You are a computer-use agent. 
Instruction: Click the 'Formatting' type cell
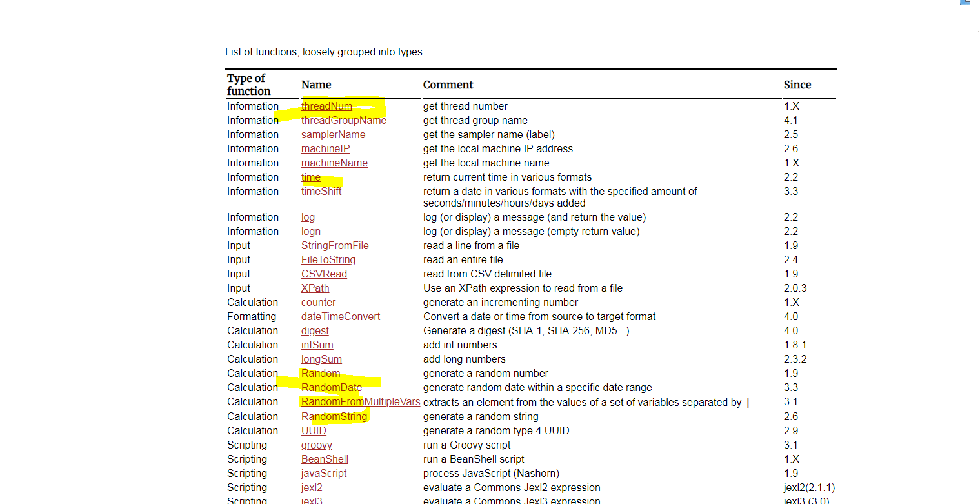tap(252, 316)
